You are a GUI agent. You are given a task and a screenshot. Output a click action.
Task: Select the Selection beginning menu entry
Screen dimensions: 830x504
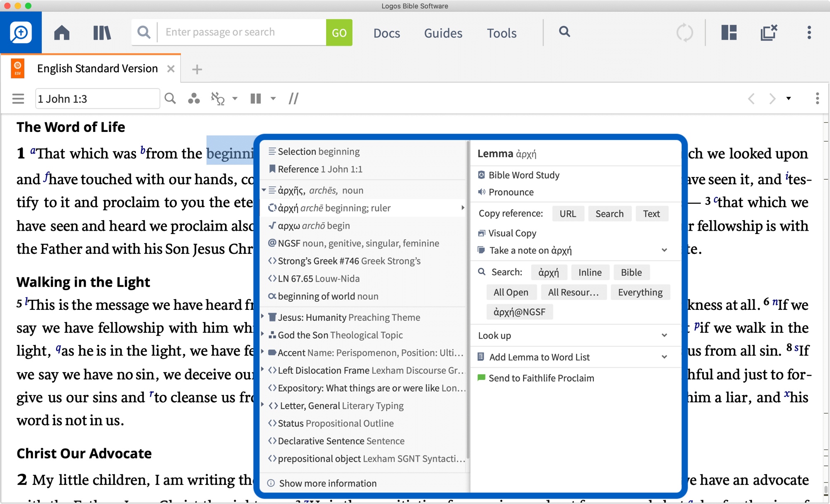[363, 151]
